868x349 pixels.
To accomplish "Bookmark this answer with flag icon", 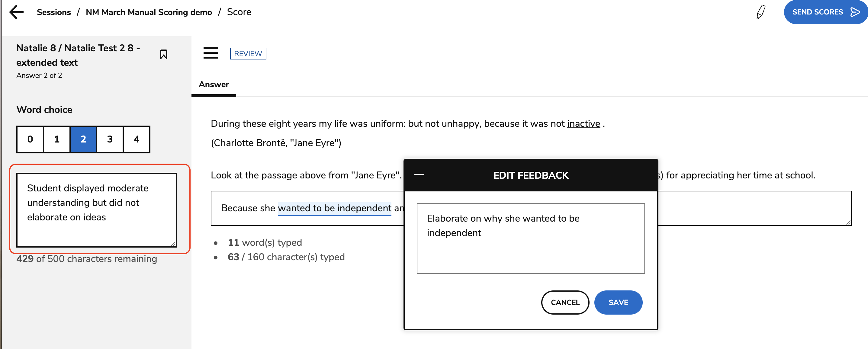I will 163,54.
